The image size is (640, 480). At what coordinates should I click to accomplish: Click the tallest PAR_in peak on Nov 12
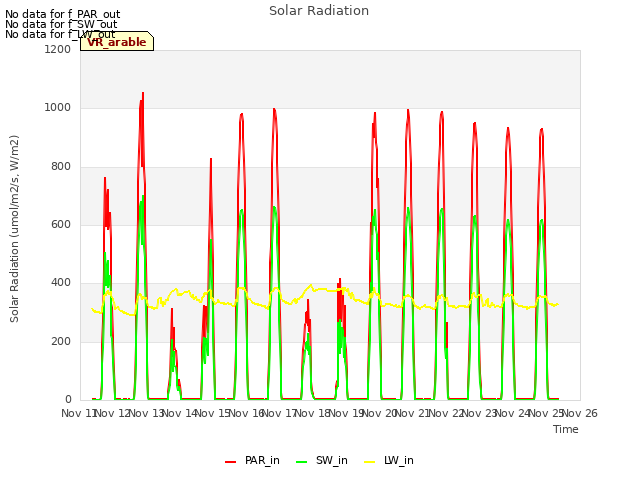tap(143, 93)
